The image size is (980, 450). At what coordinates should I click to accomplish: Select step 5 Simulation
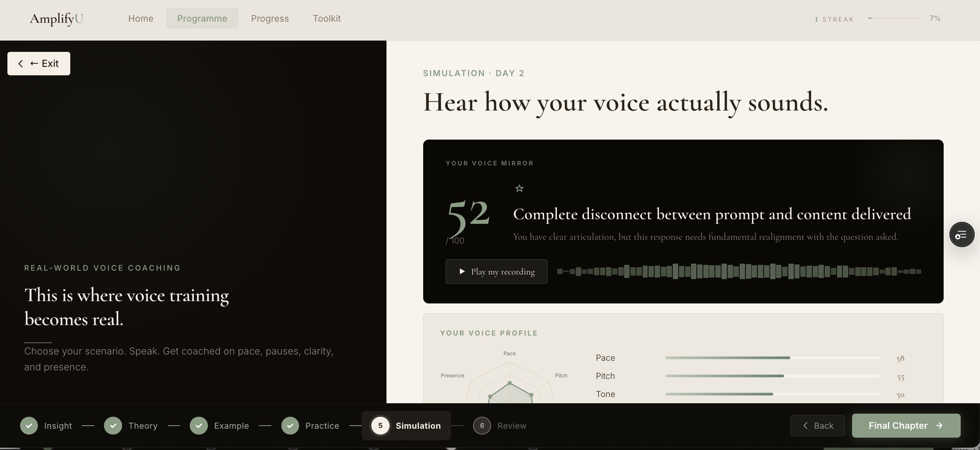pos(406,426)
